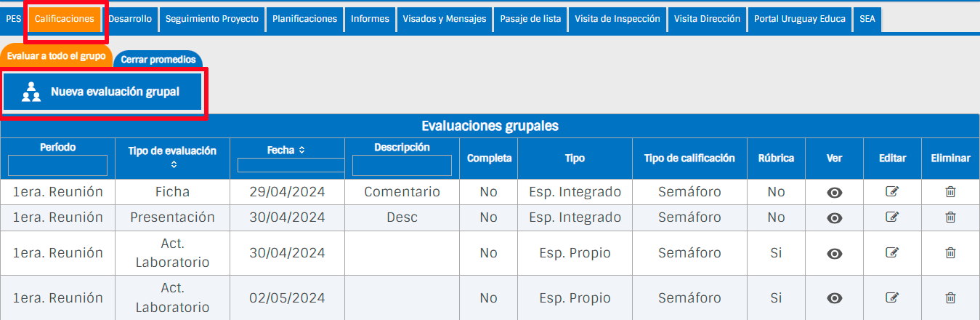Click the Período filter input field
980x320 pixels.
[x=58, y=166]
